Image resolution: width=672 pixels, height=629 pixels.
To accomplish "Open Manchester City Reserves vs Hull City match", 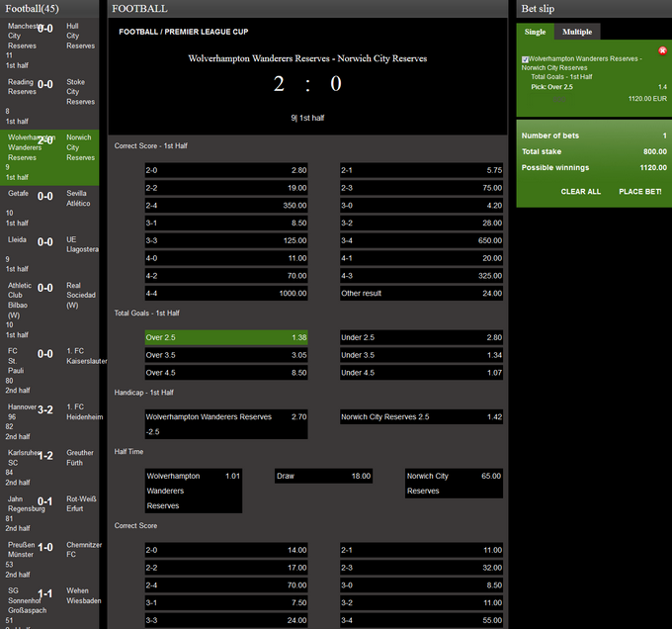I will click(x=49, y=45).
